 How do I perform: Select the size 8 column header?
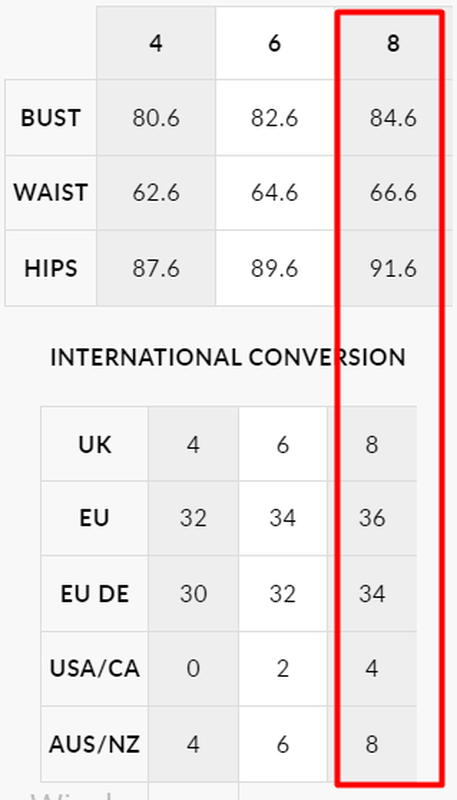tap(393, 44)
